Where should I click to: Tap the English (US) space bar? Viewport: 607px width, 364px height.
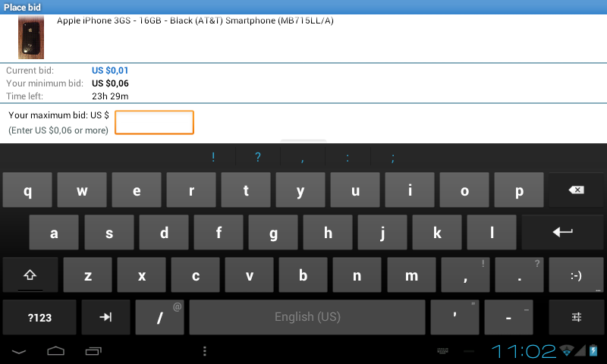tap(307, 317)
